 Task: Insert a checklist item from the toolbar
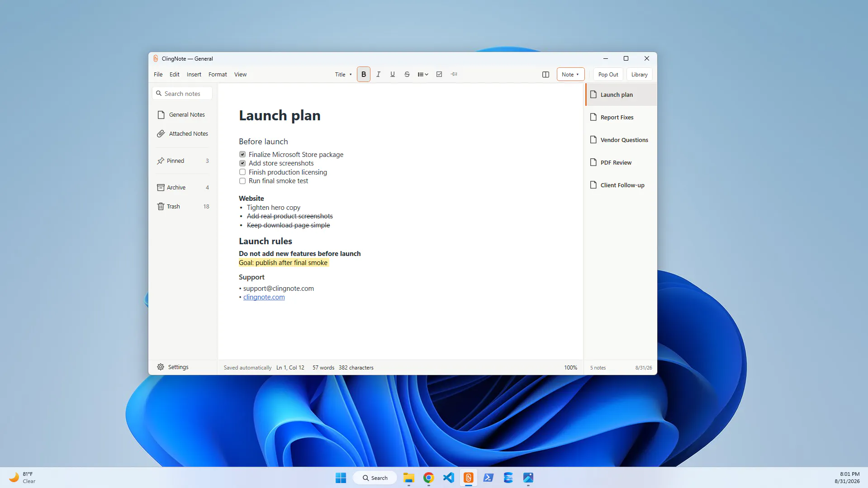(x=439, y=74)
